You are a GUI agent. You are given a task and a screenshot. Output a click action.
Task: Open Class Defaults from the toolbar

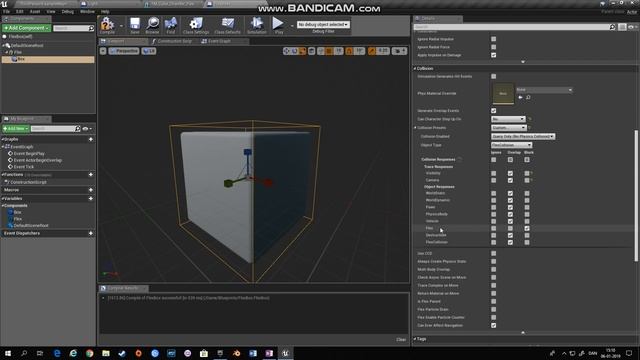point(228,24)
